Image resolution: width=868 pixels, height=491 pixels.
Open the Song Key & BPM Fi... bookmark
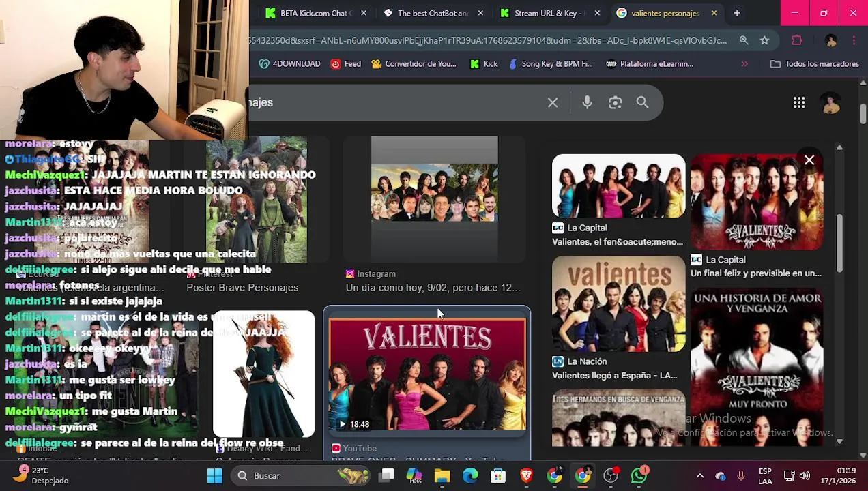pyautogui.click(x=550, y=64)
